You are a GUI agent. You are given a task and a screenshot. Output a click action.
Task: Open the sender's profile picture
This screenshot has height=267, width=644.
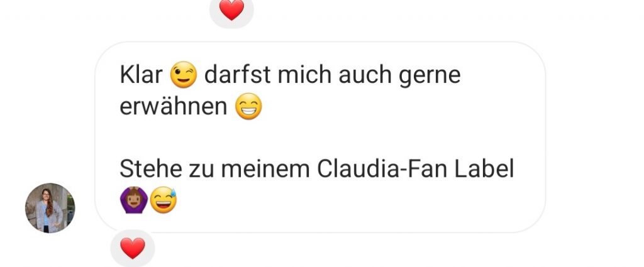50,208
